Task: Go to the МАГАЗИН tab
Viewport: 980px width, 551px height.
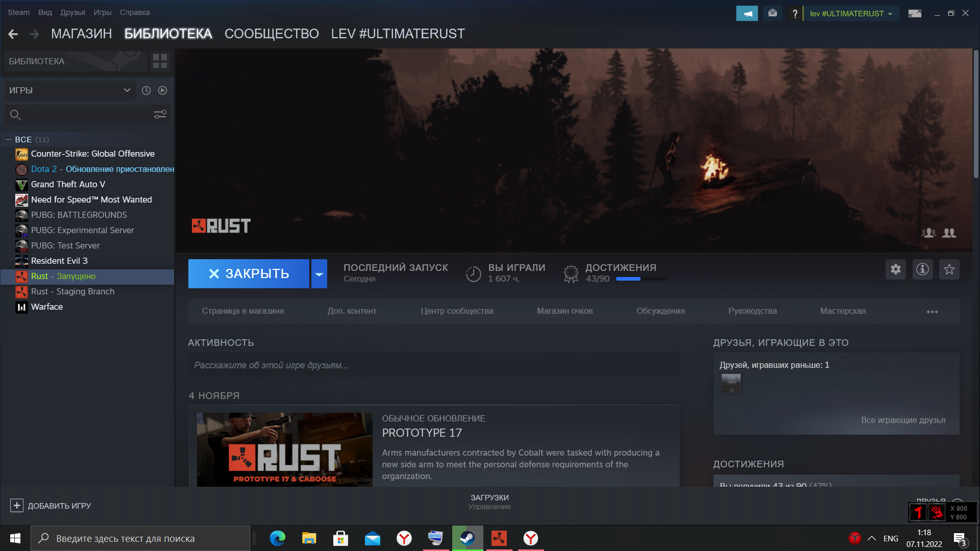Action: [81, 34]
